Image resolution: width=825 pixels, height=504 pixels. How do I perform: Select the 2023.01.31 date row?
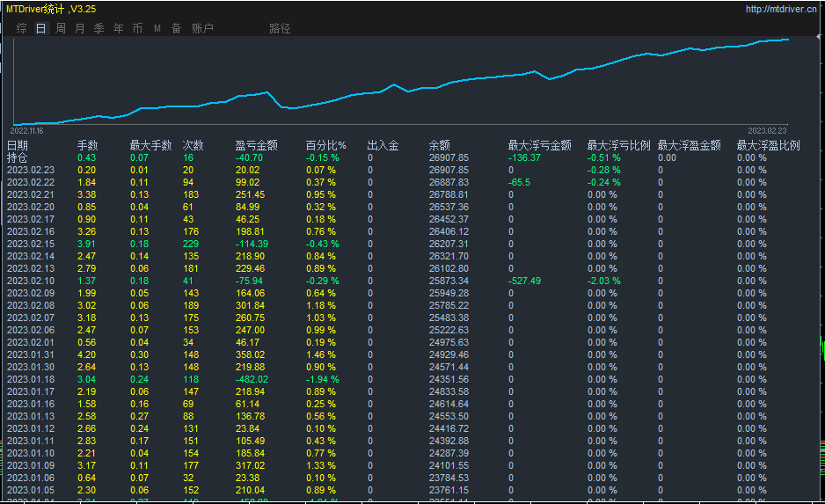pyautogui.click(x=31, y=354)
